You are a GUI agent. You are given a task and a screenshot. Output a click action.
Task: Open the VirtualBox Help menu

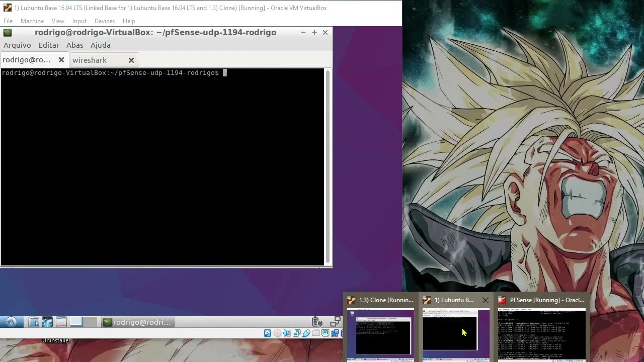pos(129,21)
